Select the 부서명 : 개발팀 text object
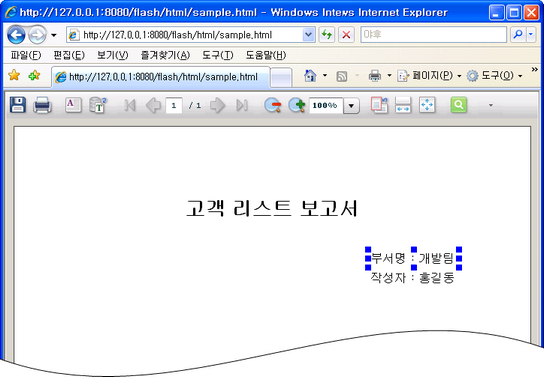 tap(413, 258)
